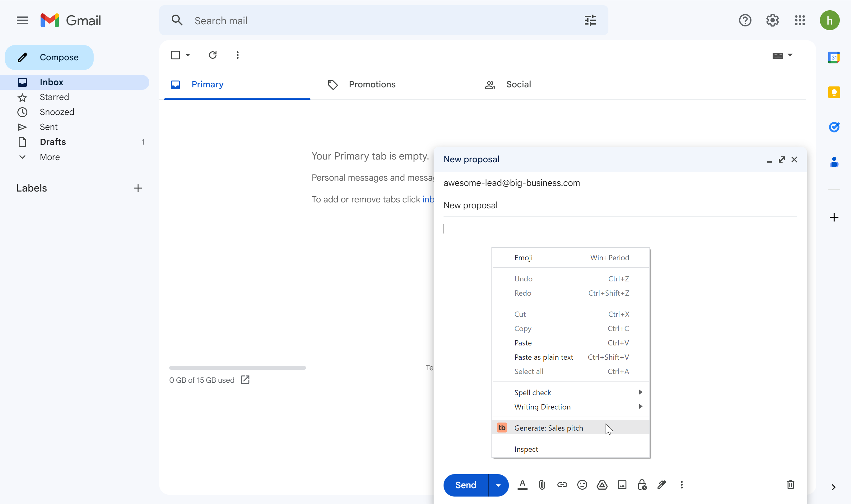Show search options filter icon
The image size is (851, 504).
click(590, 21)
